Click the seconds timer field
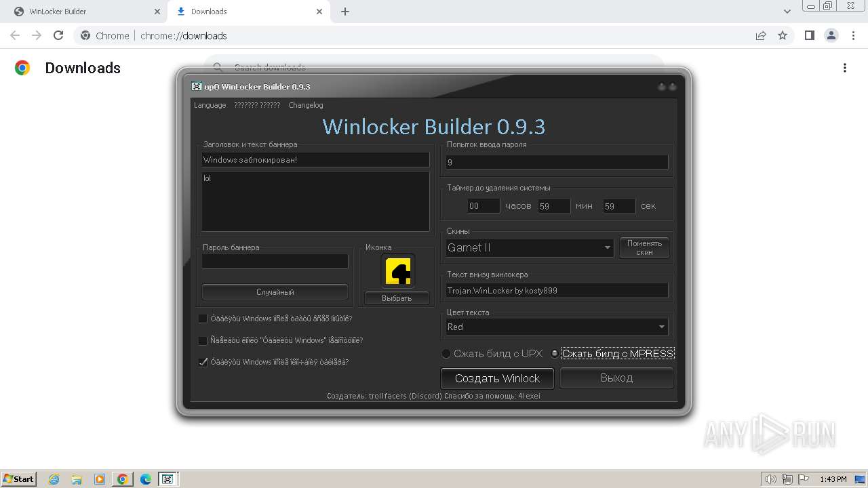Image resolution: width=868 pixels, height=488 pixels. pyautogui.click(x=619, y=206)
